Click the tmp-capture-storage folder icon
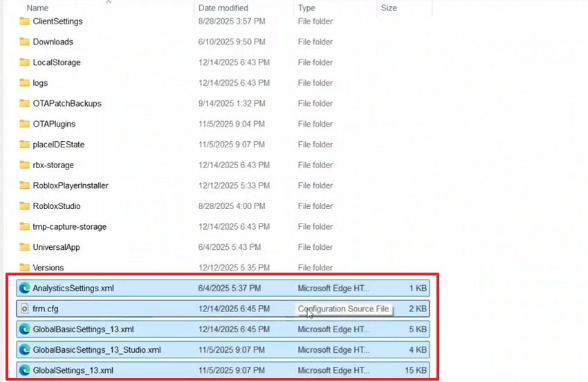 pos(24,227)
